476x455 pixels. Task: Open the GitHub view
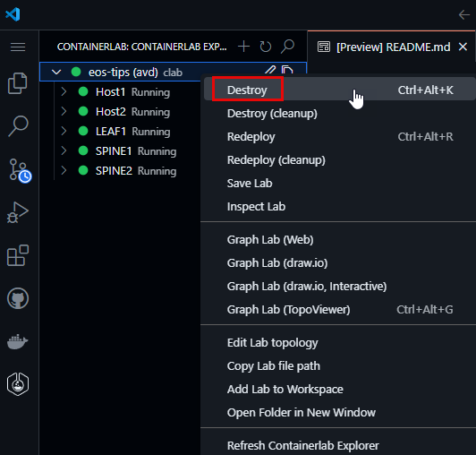pos(18,298)
